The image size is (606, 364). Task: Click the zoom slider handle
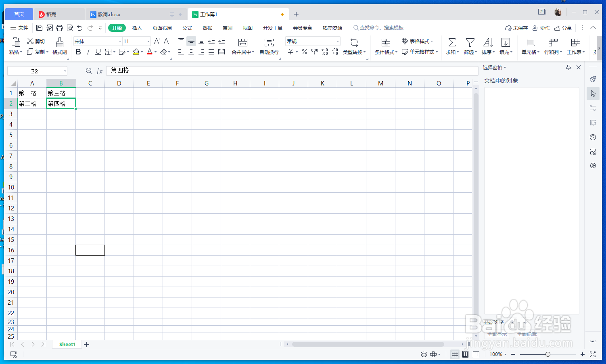[x=547, y=354]
